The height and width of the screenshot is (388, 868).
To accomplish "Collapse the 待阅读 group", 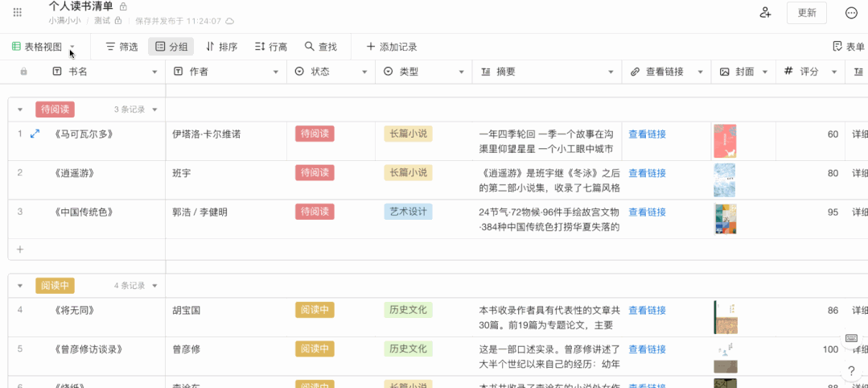I will 20,109.
